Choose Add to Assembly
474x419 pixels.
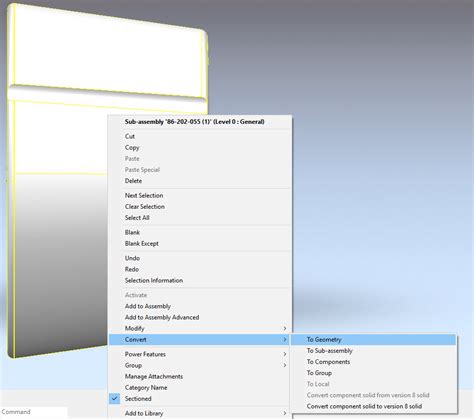pos(200,306)
